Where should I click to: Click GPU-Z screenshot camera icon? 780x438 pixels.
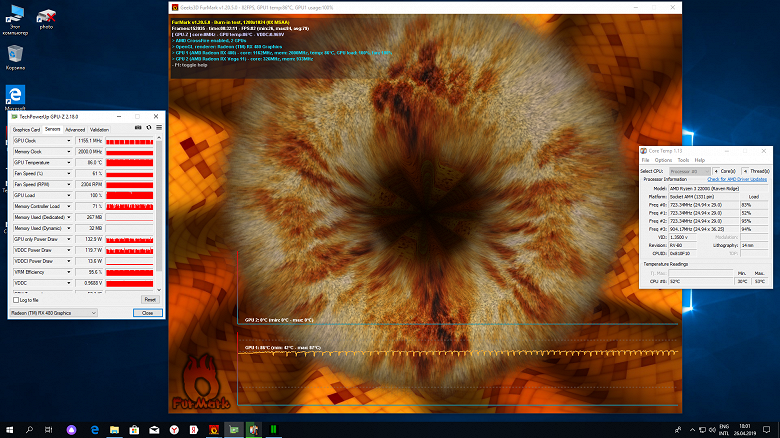coord(138,128)
